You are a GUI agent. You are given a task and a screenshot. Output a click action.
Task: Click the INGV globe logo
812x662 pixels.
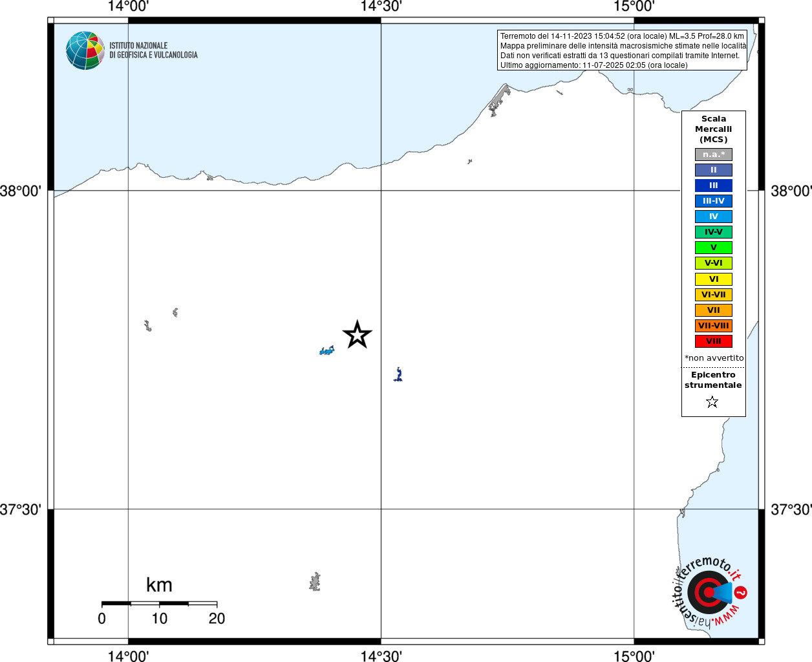click(85, 50)
